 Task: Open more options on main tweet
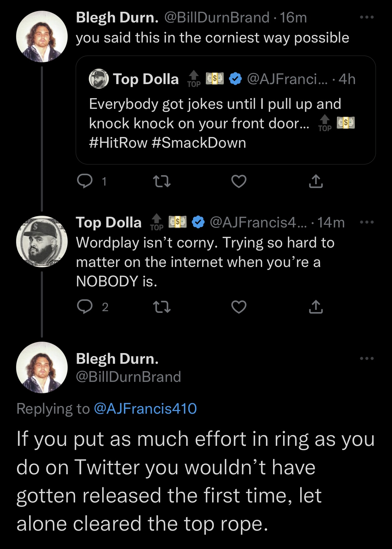click(367, 358)
